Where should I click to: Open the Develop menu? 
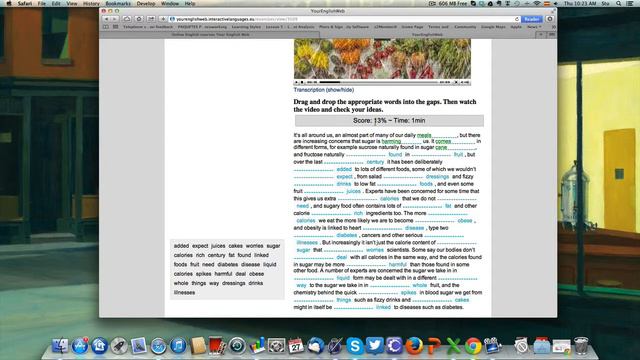coord(146,3)
